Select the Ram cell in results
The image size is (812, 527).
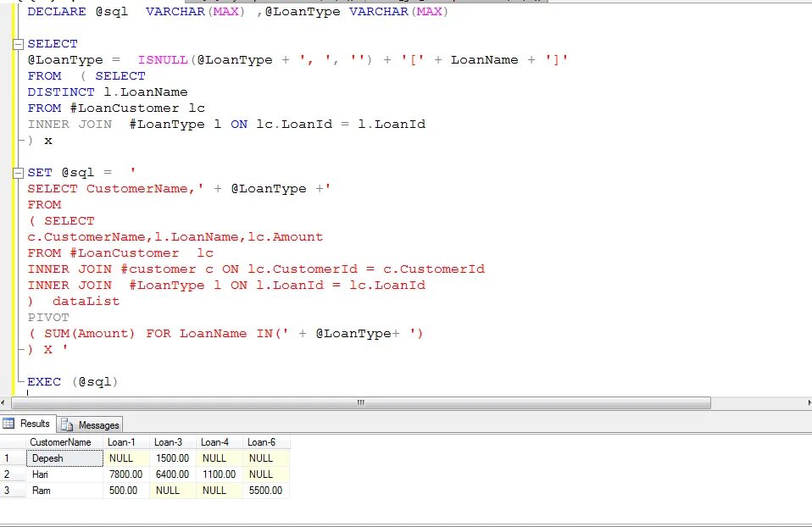pyautogui.click(x=64, y=491)
